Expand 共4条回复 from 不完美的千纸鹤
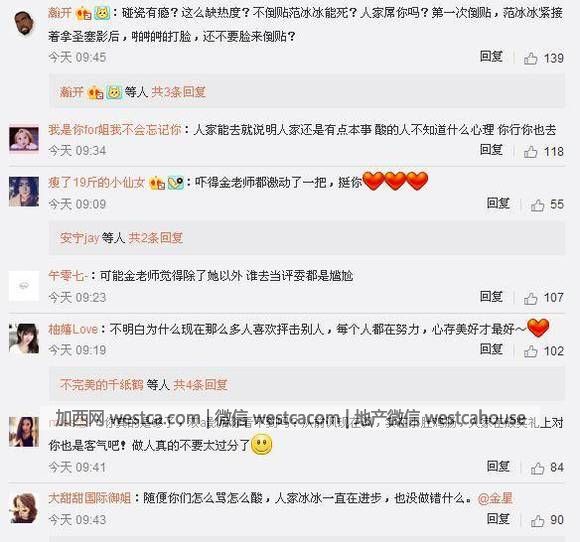This screenshot has width=580, height=542. tap(200, 385)
